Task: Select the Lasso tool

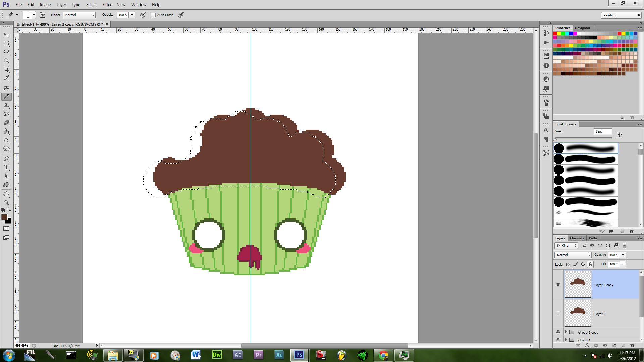Action: click(x=6, y=52)
